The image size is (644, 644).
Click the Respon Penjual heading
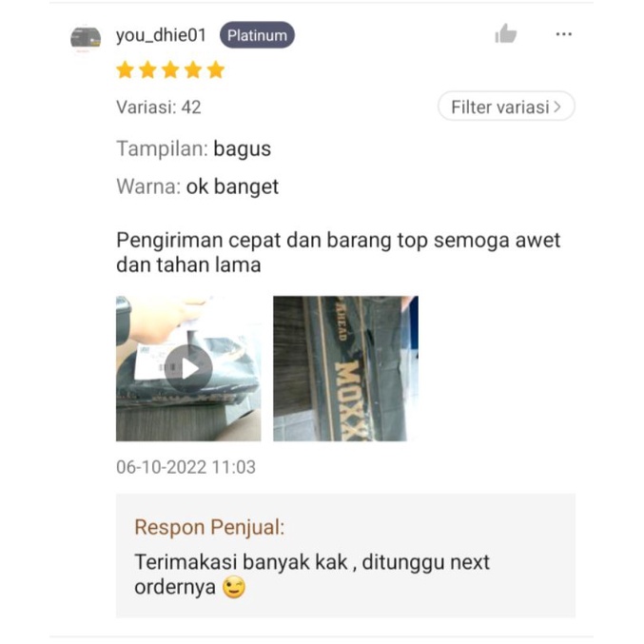(x=209, y=527)
